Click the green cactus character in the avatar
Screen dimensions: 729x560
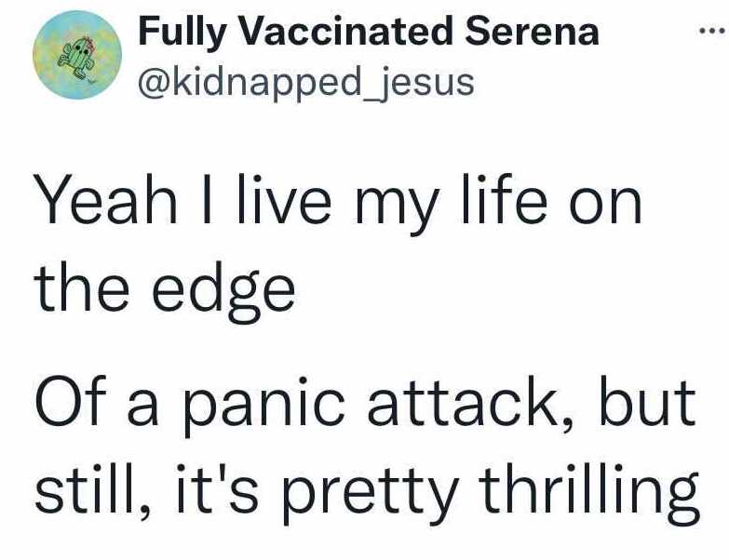pyautogui.click(x=77, y=57)
